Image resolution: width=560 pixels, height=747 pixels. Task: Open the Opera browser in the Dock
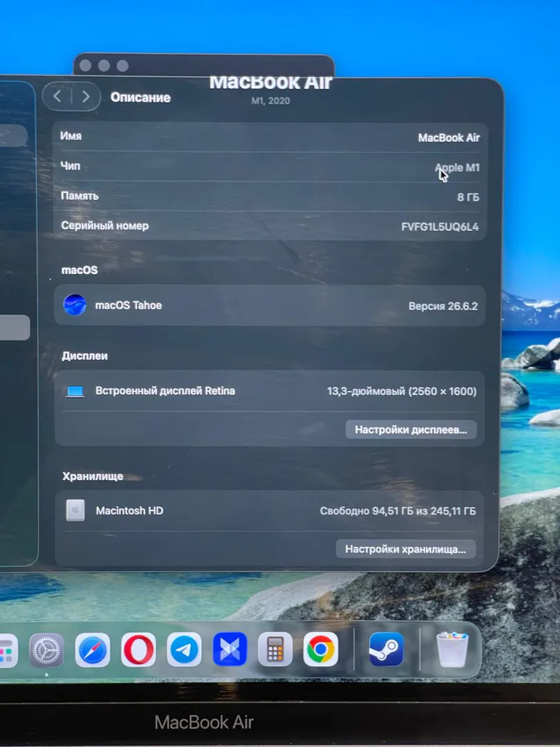(x=138, y=649)
